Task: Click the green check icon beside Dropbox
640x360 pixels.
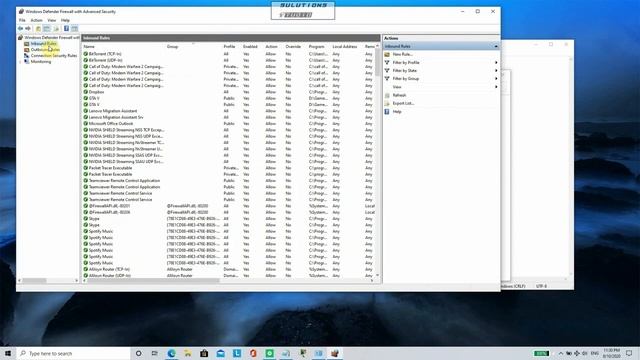Action: click(86, 92)
